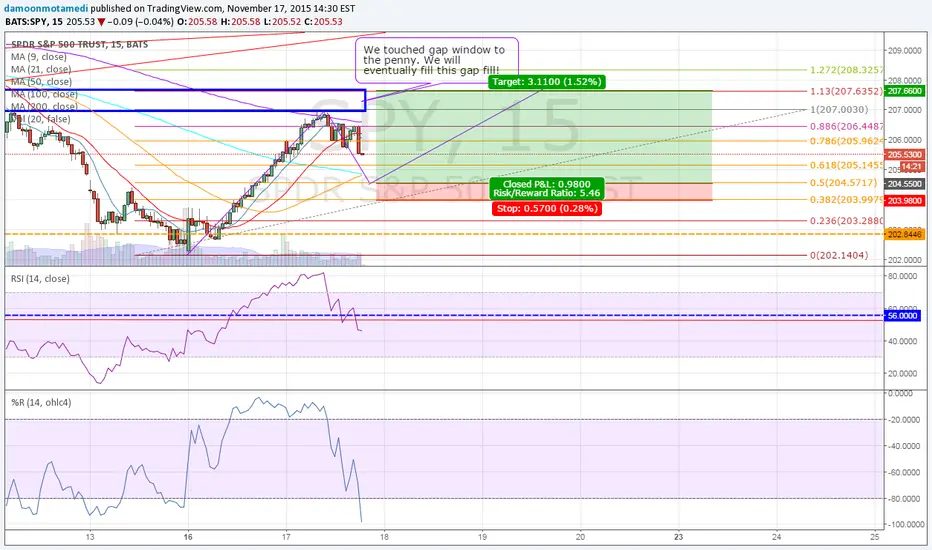Click the gap window comment callout
The height and width of the screenshot is (550, 932).
pyautogui.click(x=437, y=59)
